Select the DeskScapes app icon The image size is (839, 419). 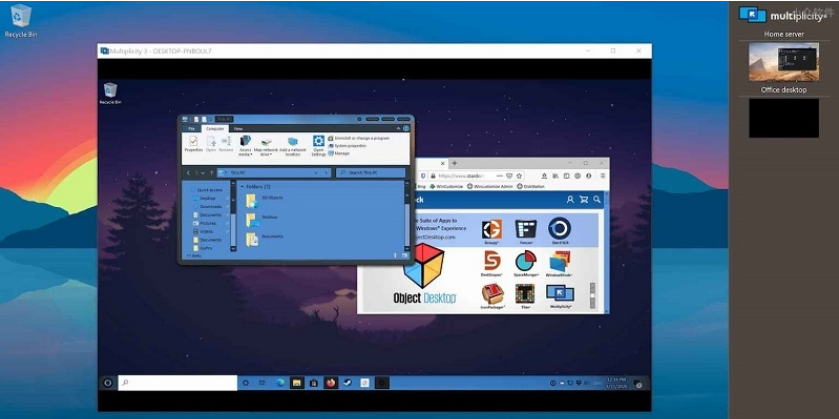coord(491,262)
